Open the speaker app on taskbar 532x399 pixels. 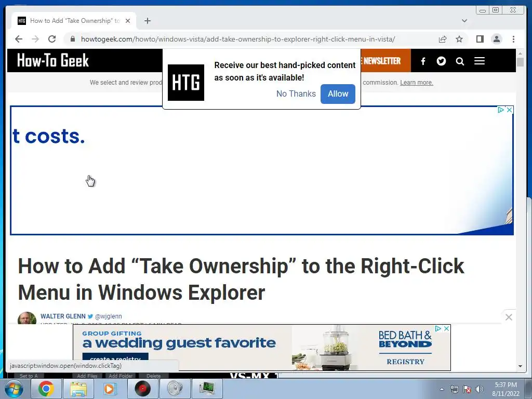[x=175, y=389]
